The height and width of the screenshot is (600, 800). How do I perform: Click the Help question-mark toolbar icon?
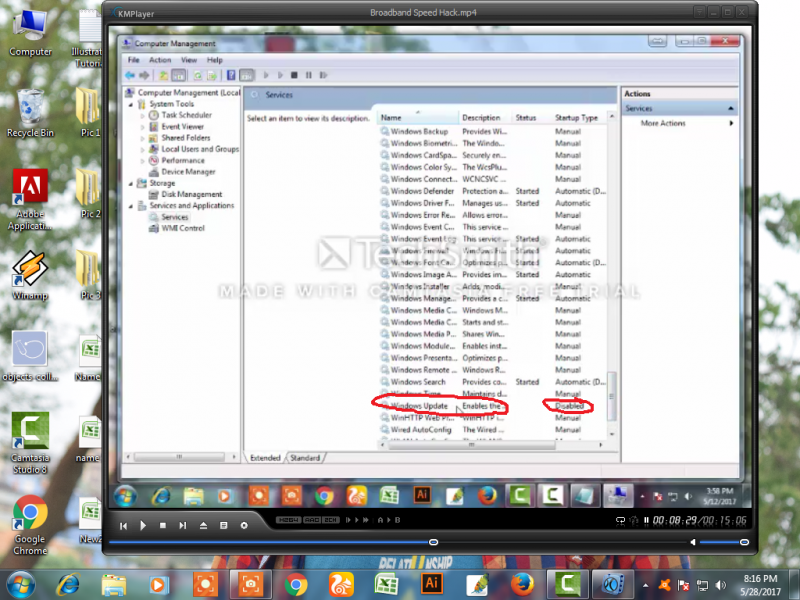231,75
